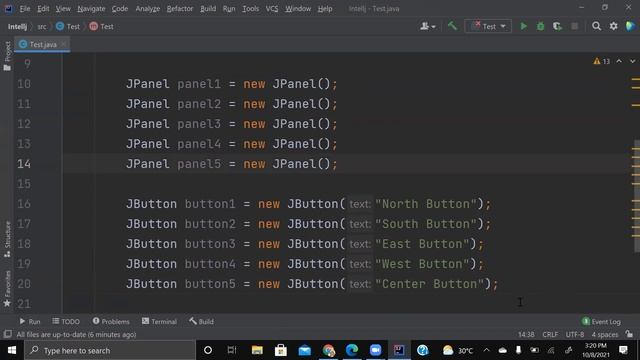
Task: Open the Project tool window sidebar
Action: coord(7,56)
